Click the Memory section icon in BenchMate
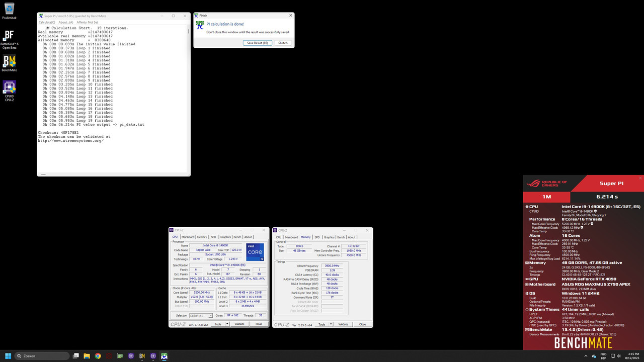Screen dimensions: 644x362 point(527,262)
